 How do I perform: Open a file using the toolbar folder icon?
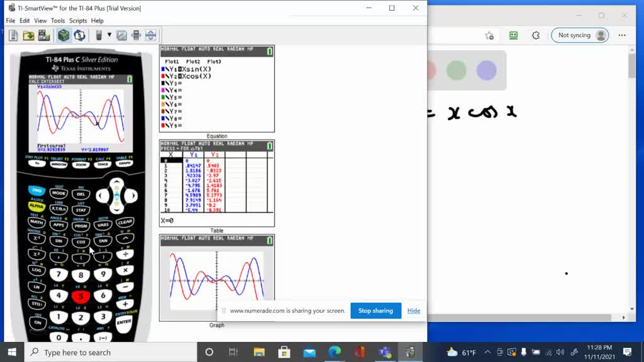tap(28, 35)
